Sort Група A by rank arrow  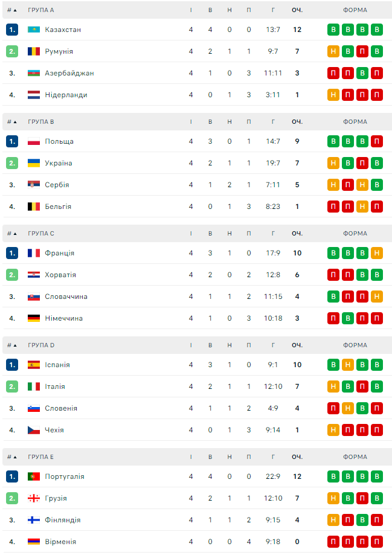15,10
